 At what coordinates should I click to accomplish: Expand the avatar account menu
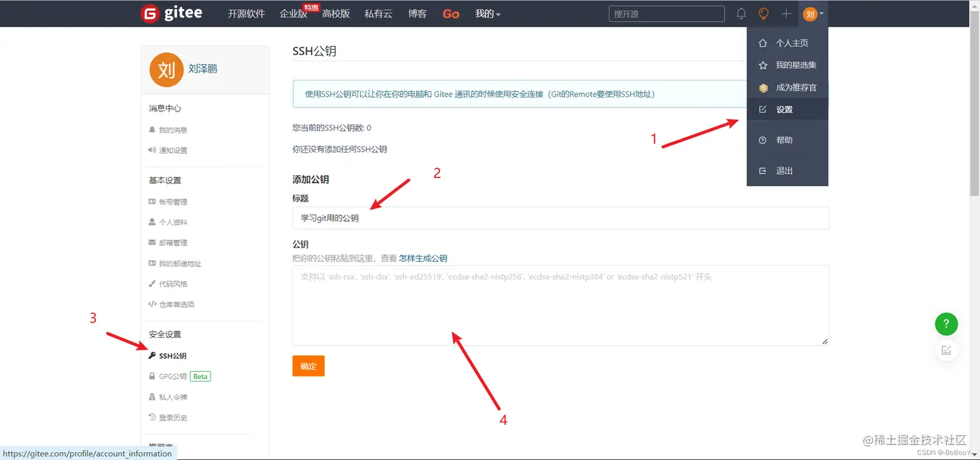point(811,14)
